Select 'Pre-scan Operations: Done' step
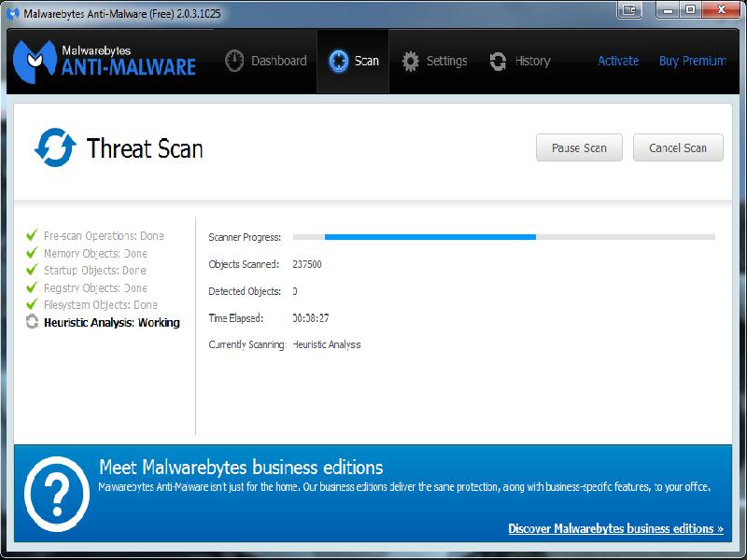 tap(104, 236)
